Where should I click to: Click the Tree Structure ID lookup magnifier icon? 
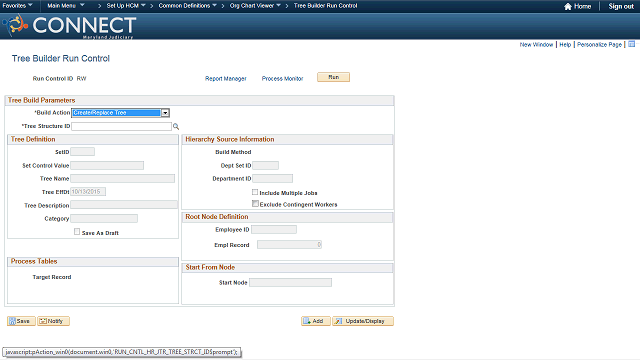[176, 127]
